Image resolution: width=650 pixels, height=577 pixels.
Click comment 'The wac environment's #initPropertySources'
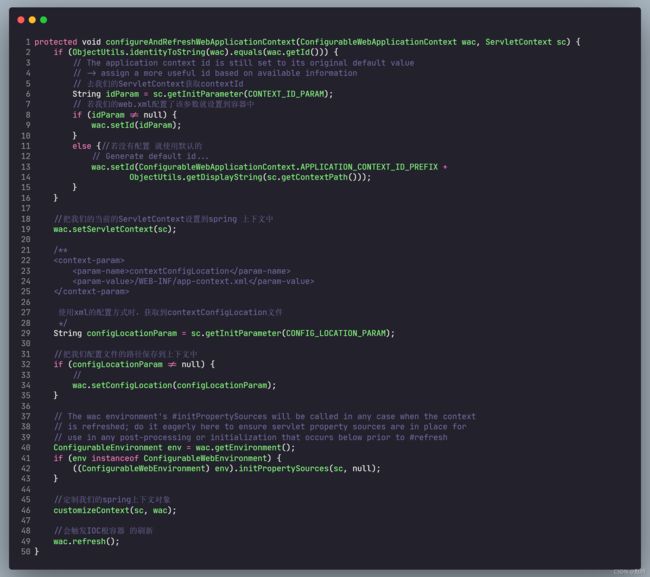pos(167,417)
